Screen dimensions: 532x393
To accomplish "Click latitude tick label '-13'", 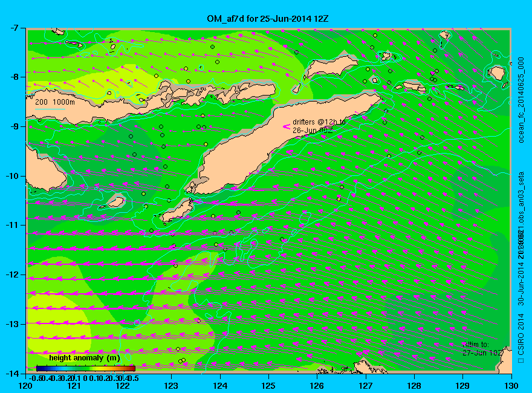I will [12, 324].
